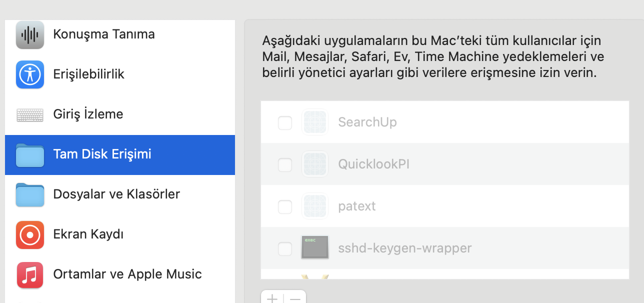The width and height of the screenshot is (644, 303).
Task: Click the sshd-keygen-wrapper exec icon
Action: tap(314, 247)
